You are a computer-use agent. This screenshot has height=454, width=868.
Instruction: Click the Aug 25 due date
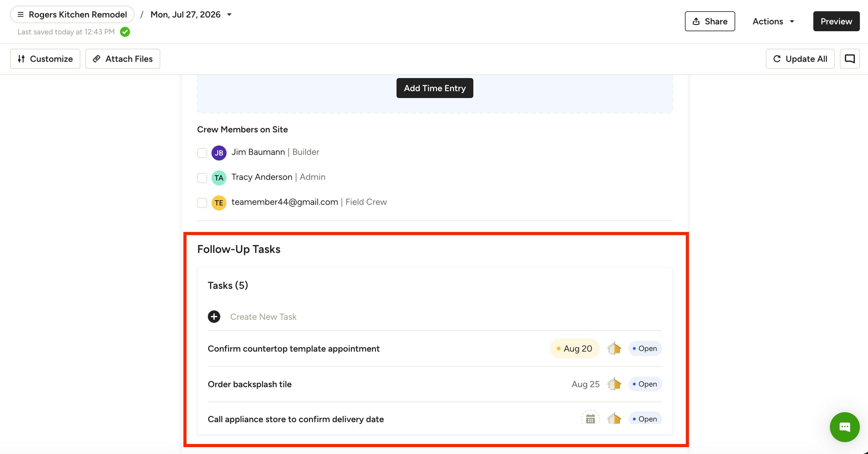586,384
